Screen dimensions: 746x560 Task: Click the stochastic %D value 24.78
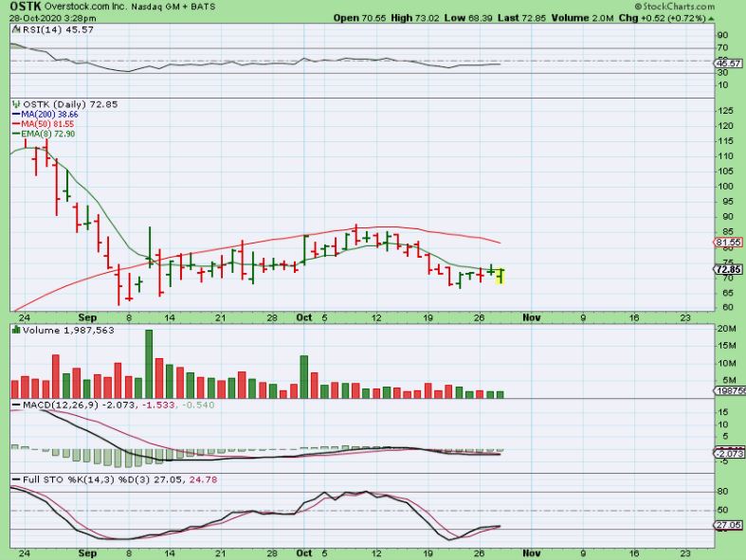point(203,479)
